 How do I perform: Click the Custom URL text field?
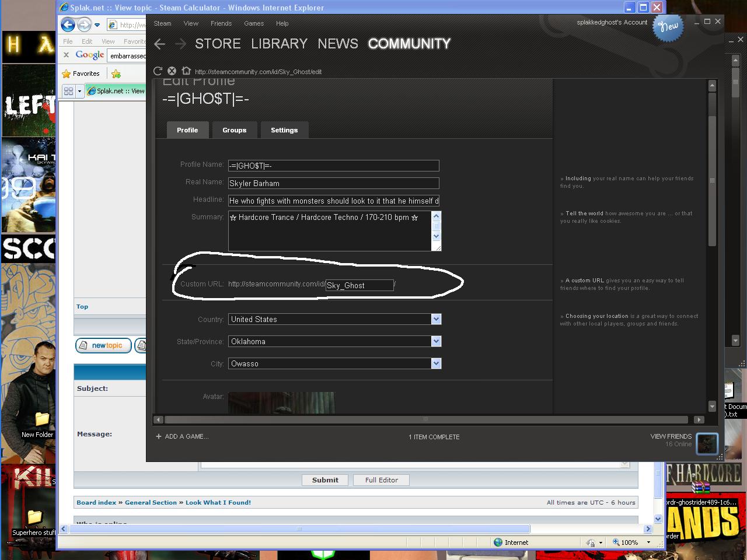[x=359, y=285]
